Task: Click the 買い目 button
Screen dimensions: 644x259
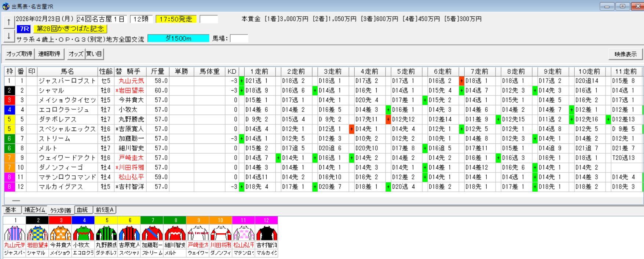Action: (94, 54)
